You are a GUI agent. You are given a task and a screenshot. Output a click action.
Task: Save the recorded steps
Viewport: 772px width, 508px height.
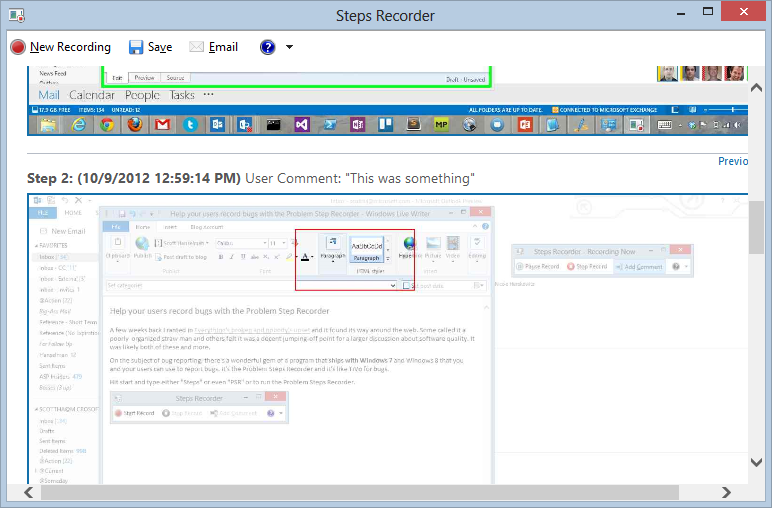pyautogui.click(x=150, y=47)
